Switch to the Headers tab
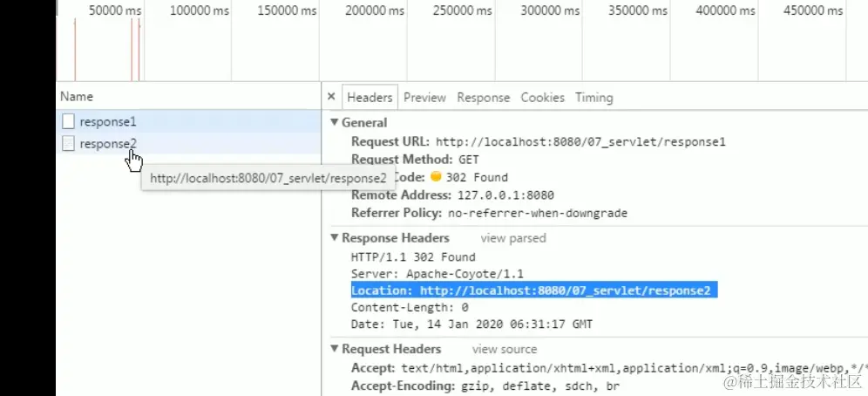Image resolution: width=868 pixels, height=396 pixels. point(370,98)
